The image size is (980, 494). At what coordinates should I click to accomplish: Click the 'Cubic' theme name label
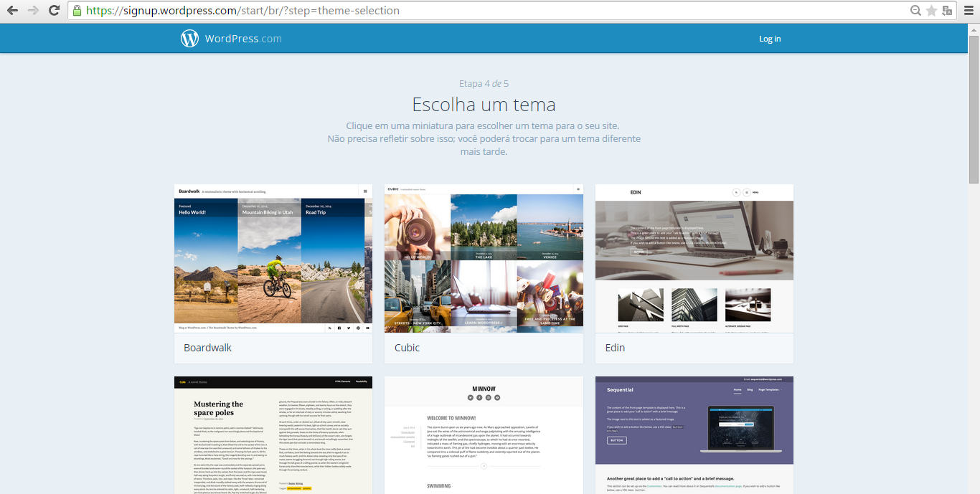pos(407,348)
